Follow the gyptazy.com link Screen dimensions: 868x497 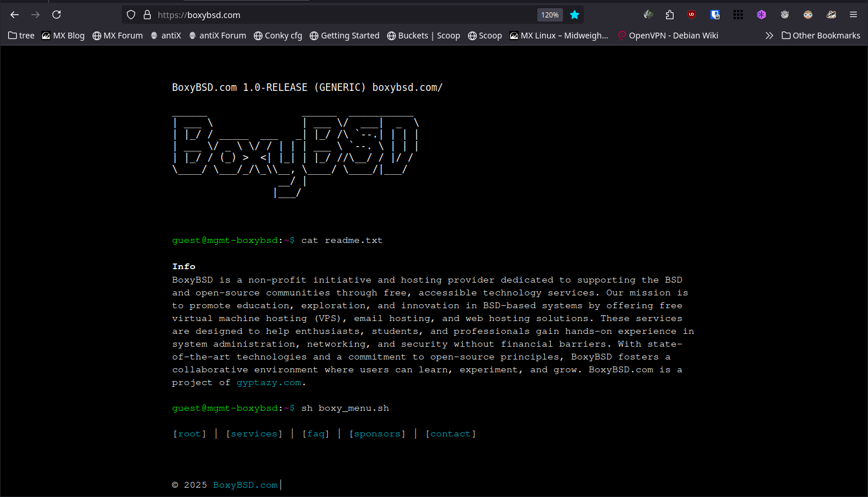[x=269, y=383]
